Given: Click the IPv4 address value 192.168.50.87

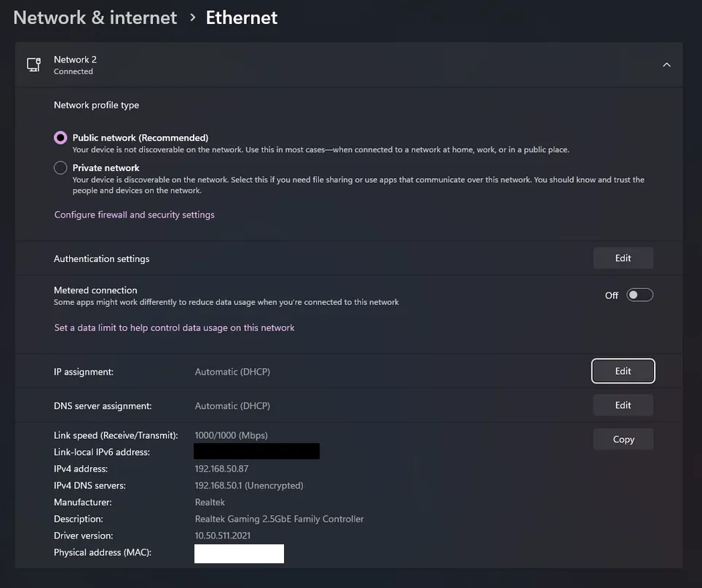Looking at the screenshot, I should click(x=221, y=469).
